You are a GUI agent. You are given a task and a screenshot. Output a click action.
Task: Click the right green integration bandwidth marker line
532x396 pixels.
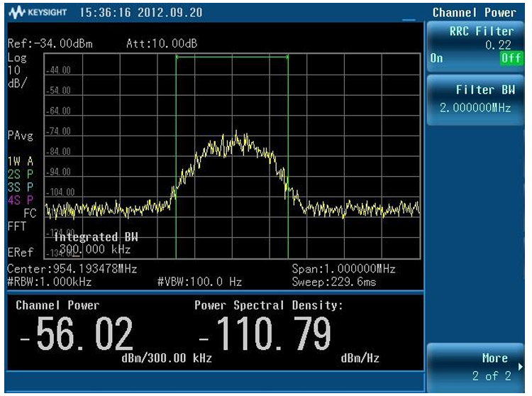click(288, 156)
